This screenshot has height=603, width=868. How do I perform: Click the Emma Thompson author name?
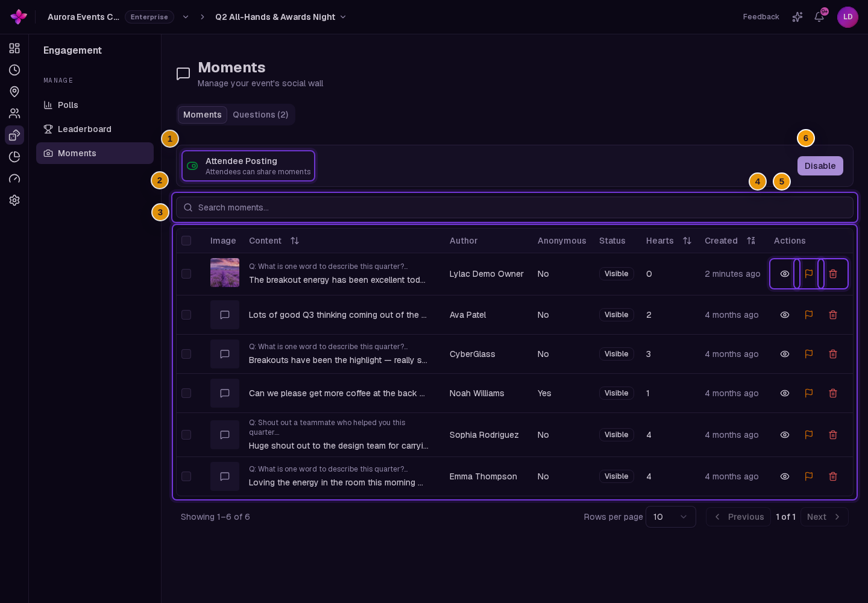pyautogui.click(x=483, y=476)
